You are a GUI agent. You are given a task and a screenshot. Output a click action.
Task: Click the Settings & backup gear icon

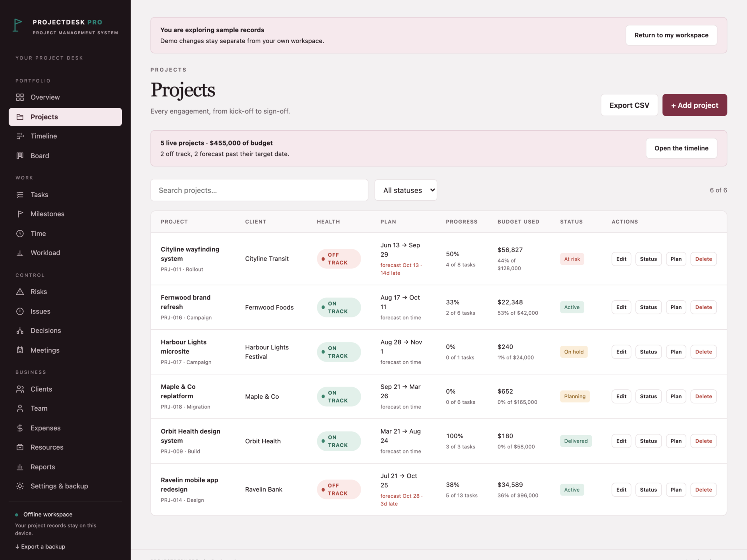20,486
